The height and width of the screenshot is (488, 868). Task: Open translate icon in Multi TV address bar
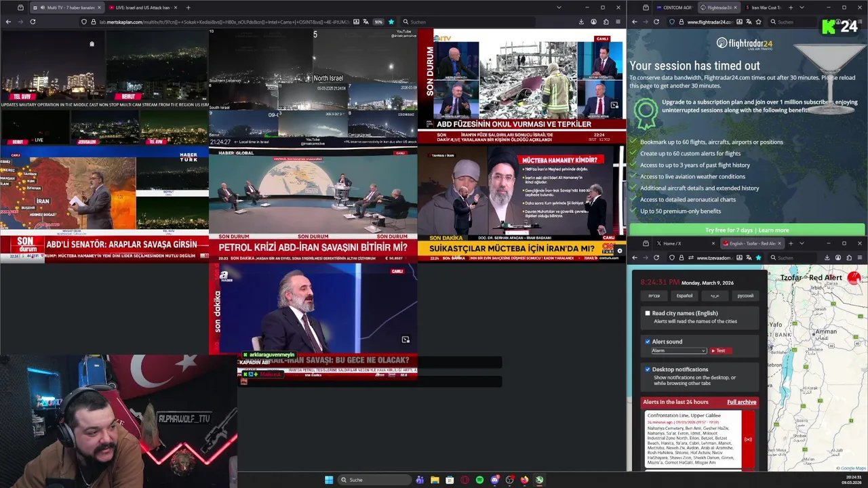click(x=366, y=22)
